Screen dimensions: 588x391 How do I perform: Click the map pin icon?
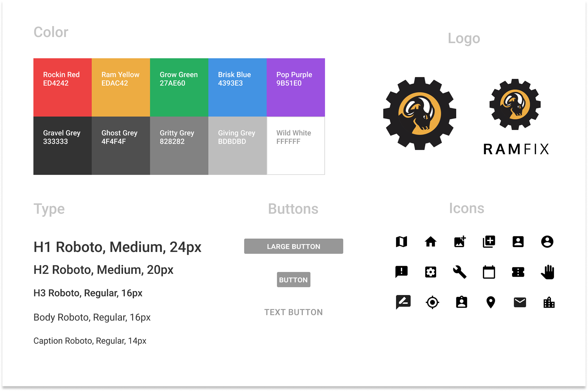491,303
